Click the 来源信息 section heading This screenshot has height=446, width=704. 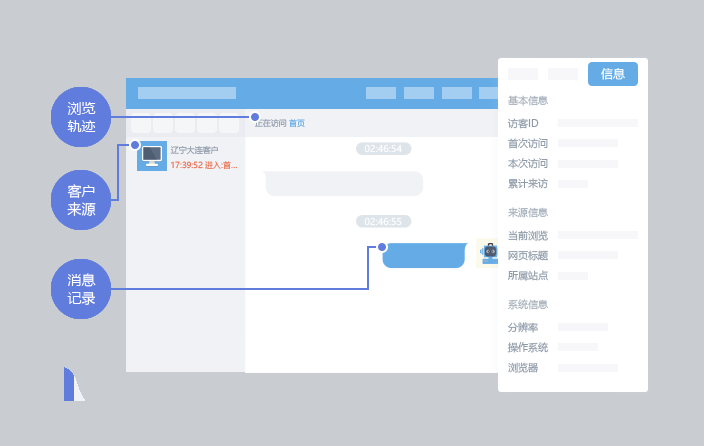(528, 212)
